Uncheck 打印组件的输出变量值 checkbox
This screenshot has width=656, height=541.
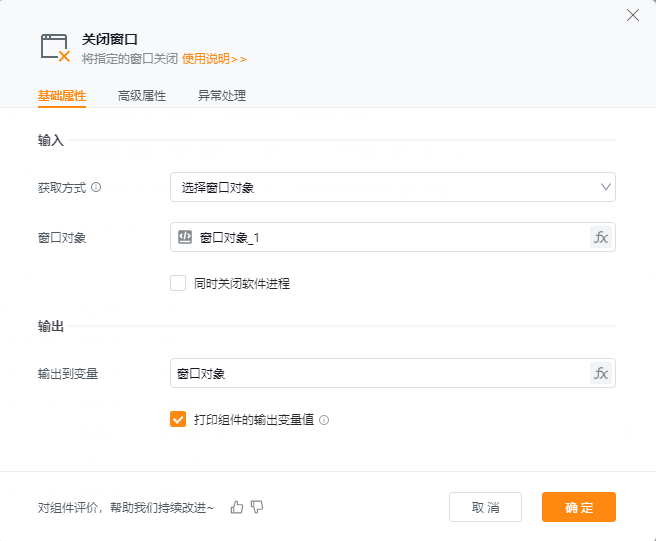pyautogui.click(x=178, y=420)
